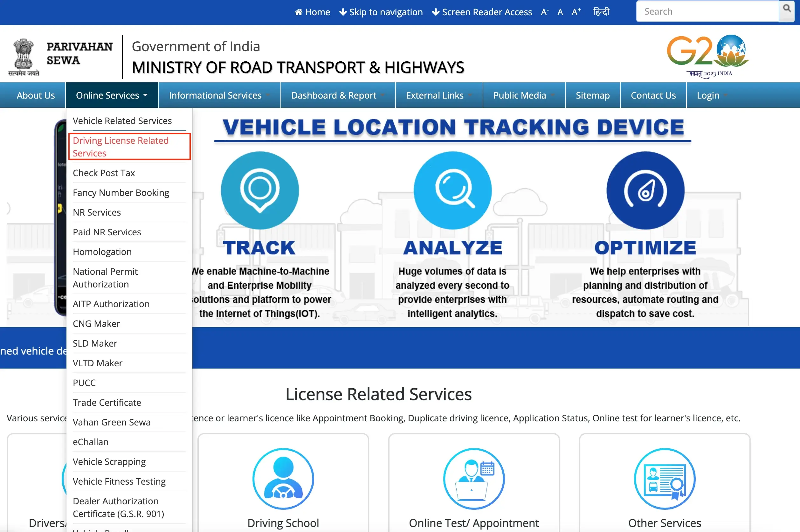800x532 pixels.
Task: Click the Online Test/ Appointment label
Action: tap(474, 523)
